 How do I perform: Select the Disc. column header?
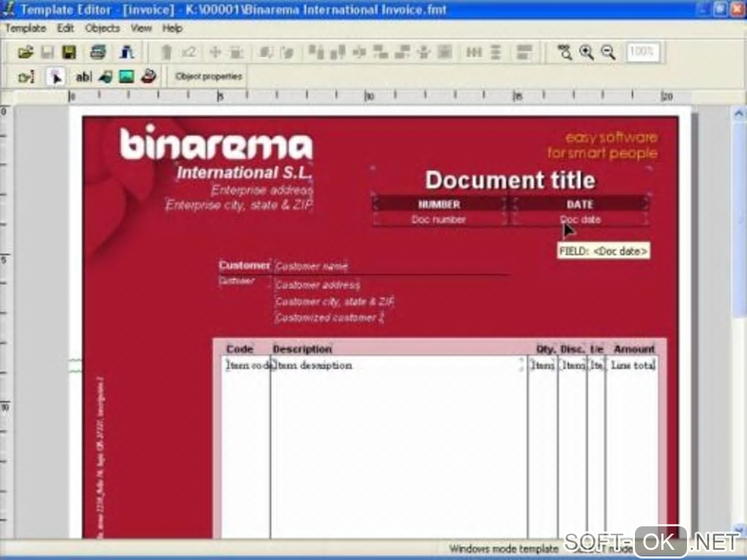[573, 349]
